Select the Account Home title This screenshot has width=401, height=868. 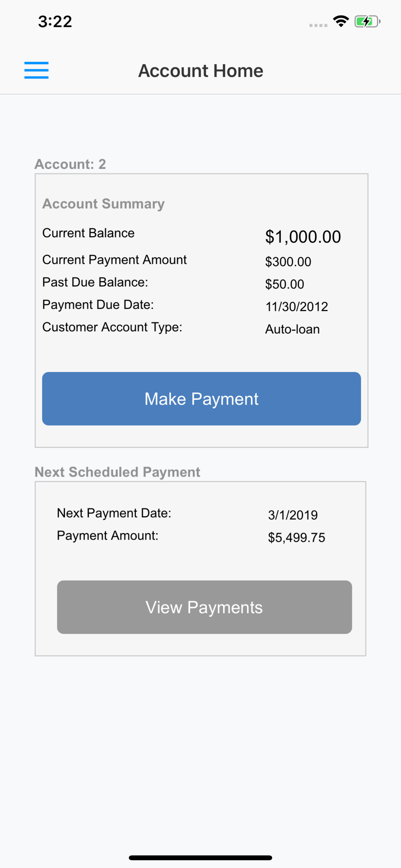click(201, 71)
